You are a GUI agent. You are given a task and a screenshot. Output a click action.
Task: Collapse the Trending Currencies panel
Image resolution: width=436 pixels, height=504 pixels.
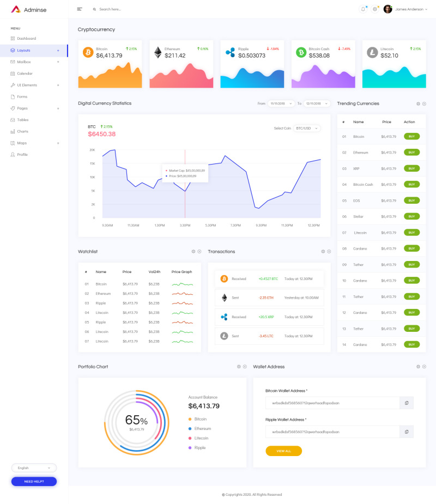[424, 104]
